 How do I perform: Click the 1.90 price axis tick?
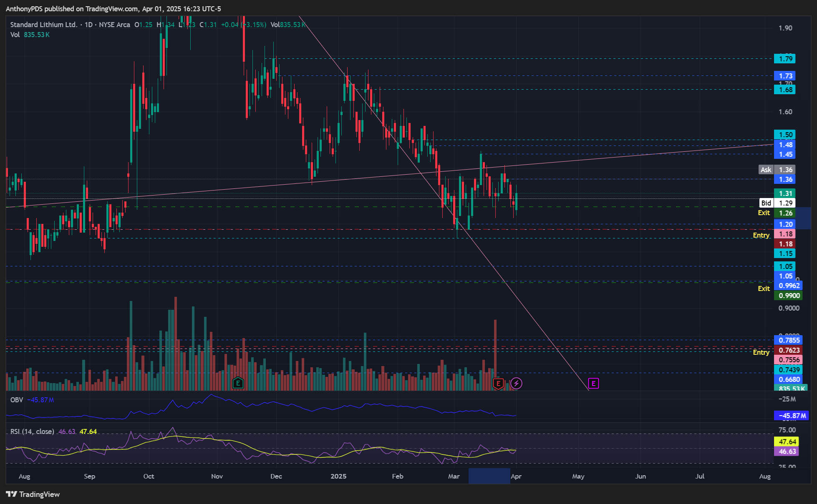pyautogui.click(x=785, y=28)
